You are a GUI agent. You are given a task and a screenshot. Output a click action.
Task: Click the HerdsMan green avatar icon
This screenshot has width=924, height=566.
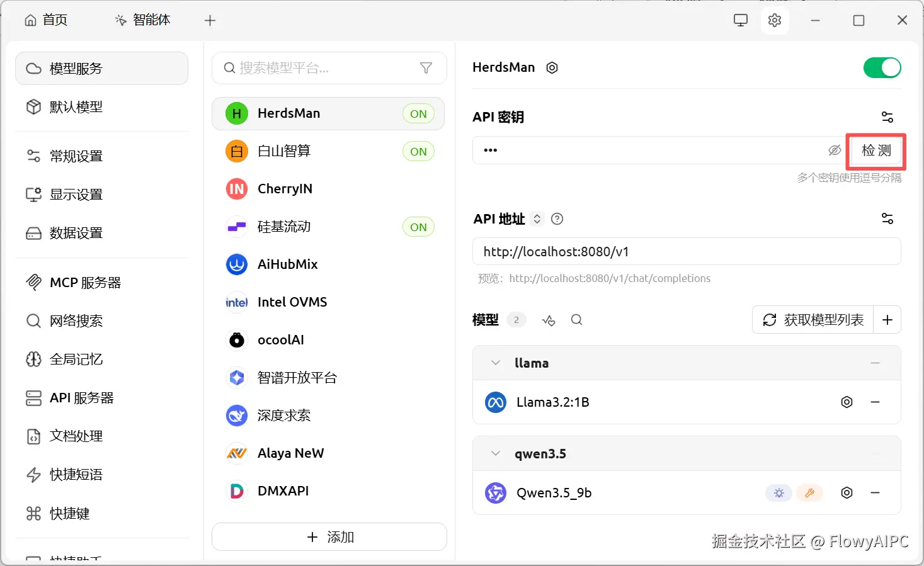coord(237,113)
